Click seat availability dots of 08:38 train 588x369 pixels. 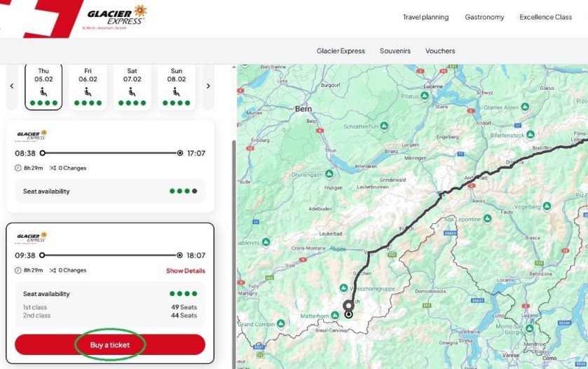click(x=183, y=191)
